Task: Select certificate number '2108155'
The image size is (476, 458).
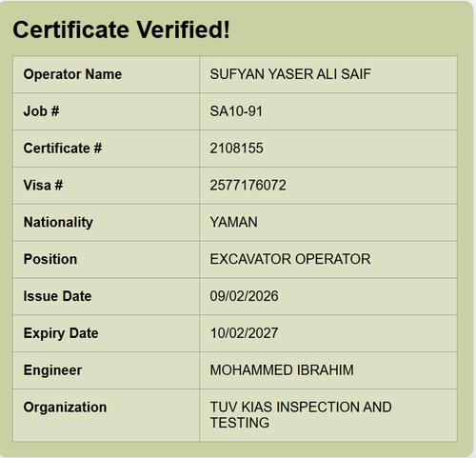Action: click(x=236, y=149)
